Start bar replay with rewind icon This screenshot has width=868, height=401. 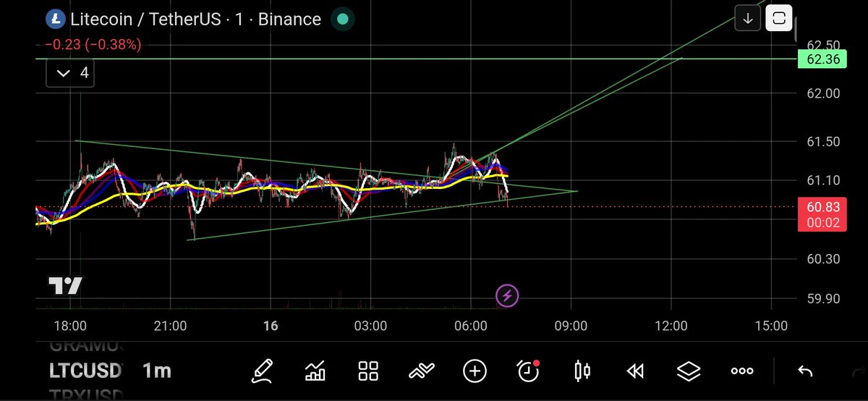click(x=635, y=371)
